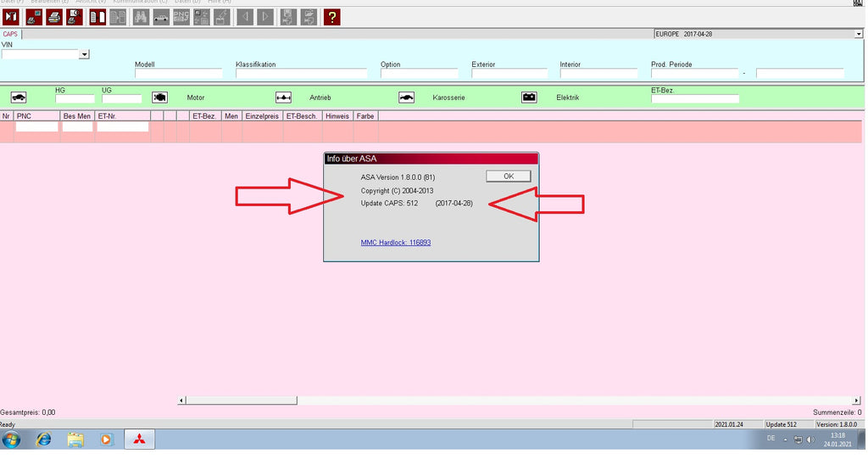Expand the VIN dropdown list
This screenshot has height=465, width=868.
84,54
